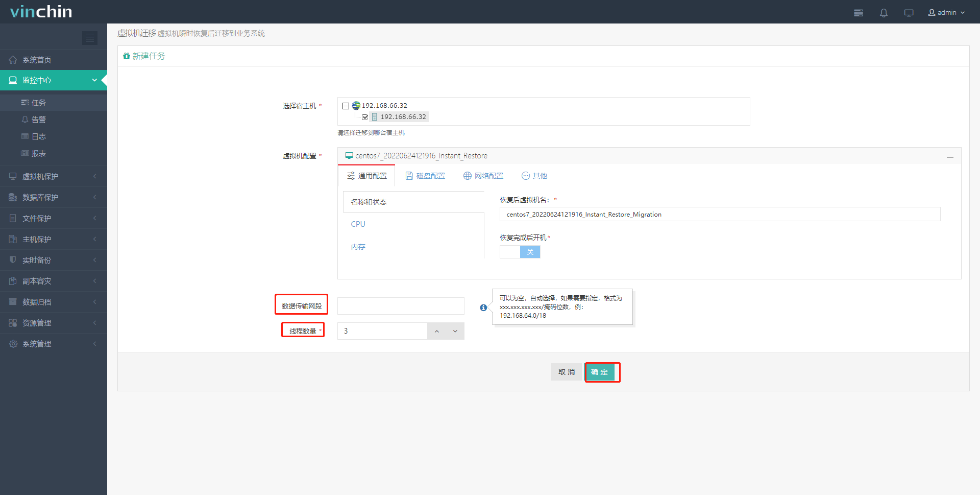The height and width of the screenshot is (495, 980).
Task: Click the 主机保护 host icon
Action: click(13, 239)
